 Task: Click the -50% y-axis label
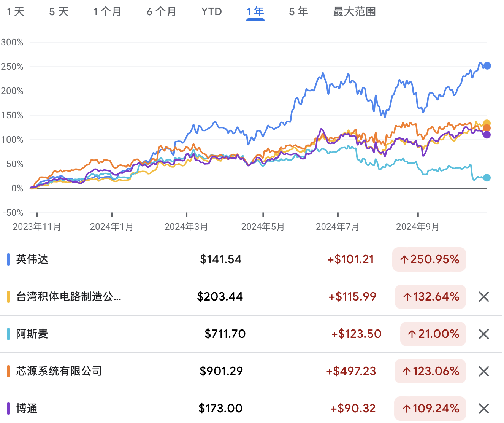click(13, 213)
